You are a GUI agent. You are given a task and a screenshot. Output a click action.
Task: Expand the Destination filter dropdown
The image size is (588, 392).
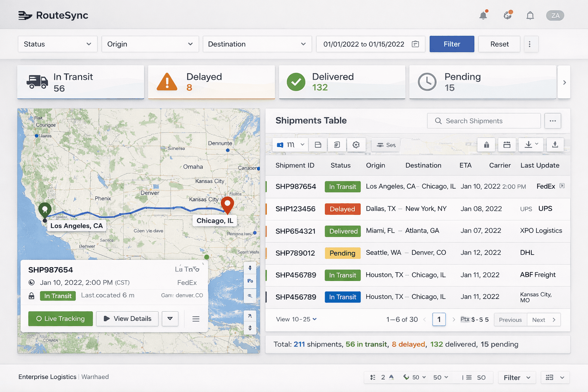[257, 44]
